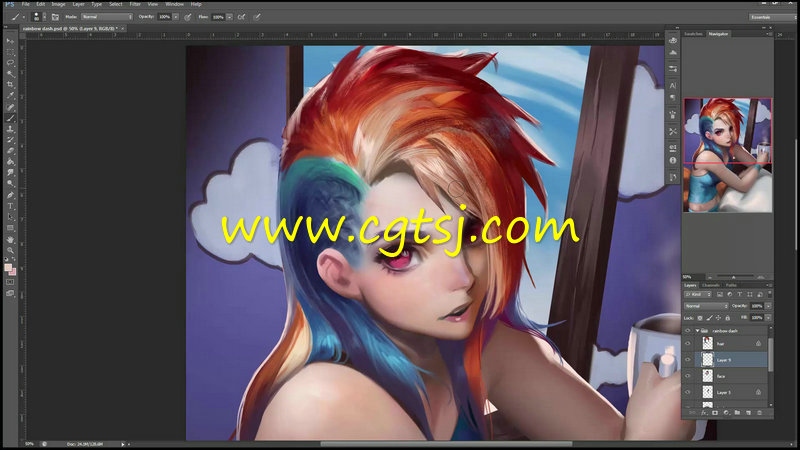This screenshot has width=800, height=450.
Task: Select the Pen tool
Action: 10,195
